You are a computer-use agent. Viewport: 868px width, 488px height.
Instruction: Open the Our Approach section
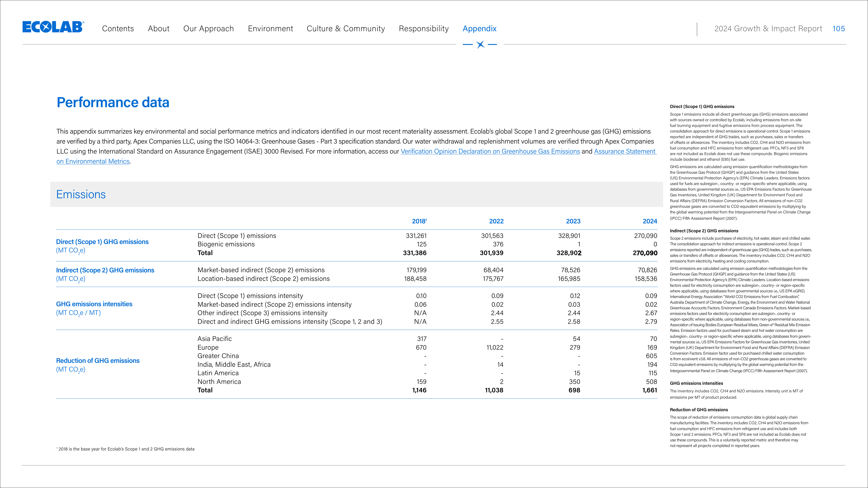[209, 29]
